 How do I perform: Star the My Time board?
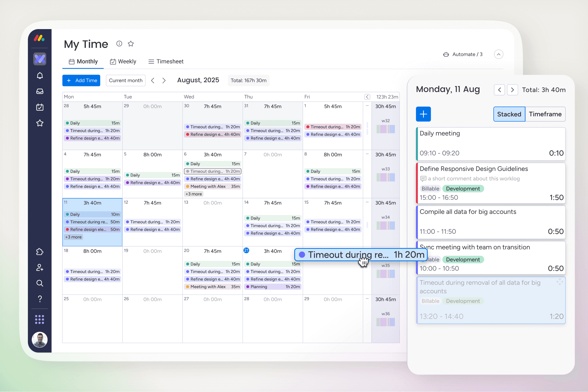point(131,44)
